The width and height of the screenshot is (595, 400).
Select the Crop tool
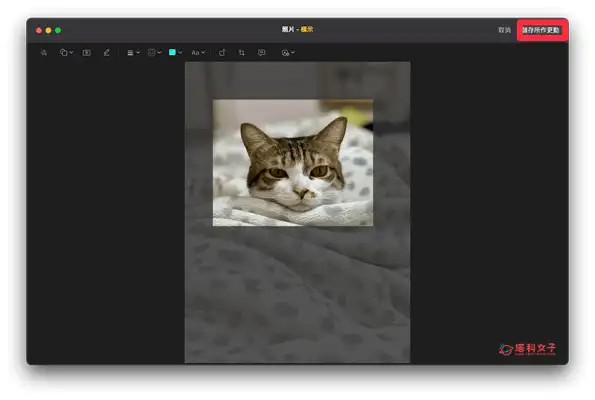pyautogui.click(x=242, y=53)
